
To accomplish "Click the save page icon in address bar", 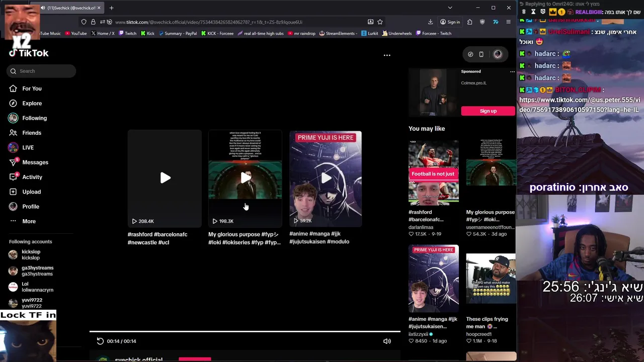I will (x=370, y=22).
